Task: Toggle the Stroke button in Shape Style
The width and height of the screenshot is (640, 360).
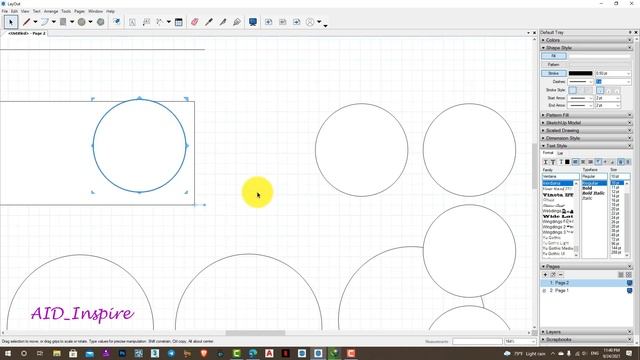Action: tap(554, 73)
